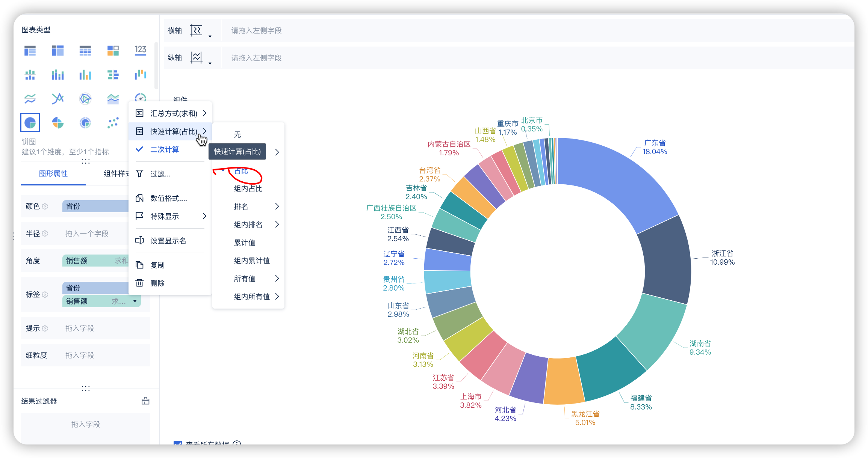Select the partitioned line chart icon
This screenshot has width=868, height=458.
pyautogui.click(x=30, y=99)
